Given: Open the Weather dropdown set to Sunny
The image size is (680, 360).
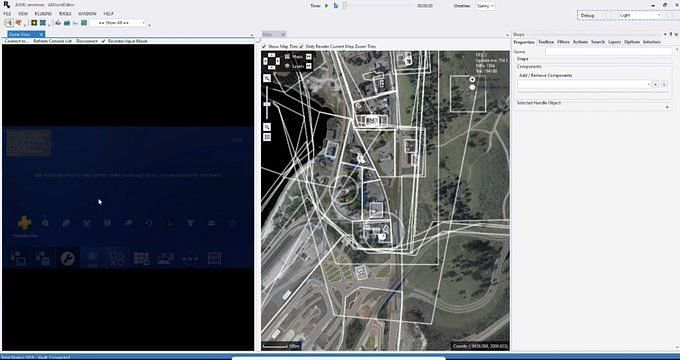Looking at the screenshot, I should (485, 6).
